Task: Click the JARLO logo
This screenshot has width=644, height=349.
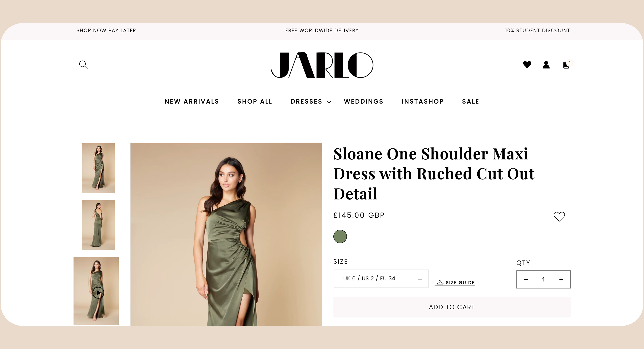Action: coord(322,65)
